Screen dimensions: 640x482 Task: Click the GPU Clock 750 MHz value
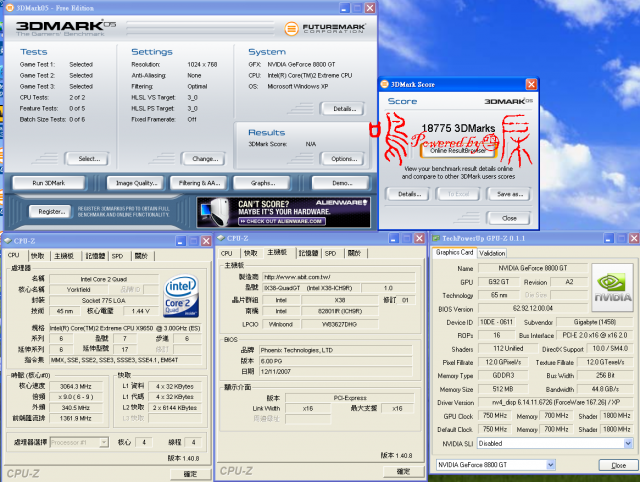(495, 415)
